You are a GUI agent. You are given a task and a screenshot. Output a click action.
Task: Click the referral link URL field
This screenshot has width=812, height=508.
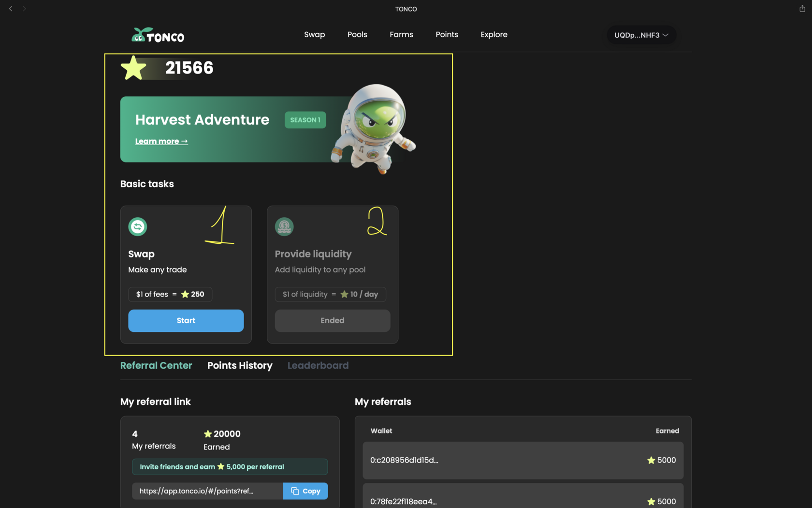[207, 491]
